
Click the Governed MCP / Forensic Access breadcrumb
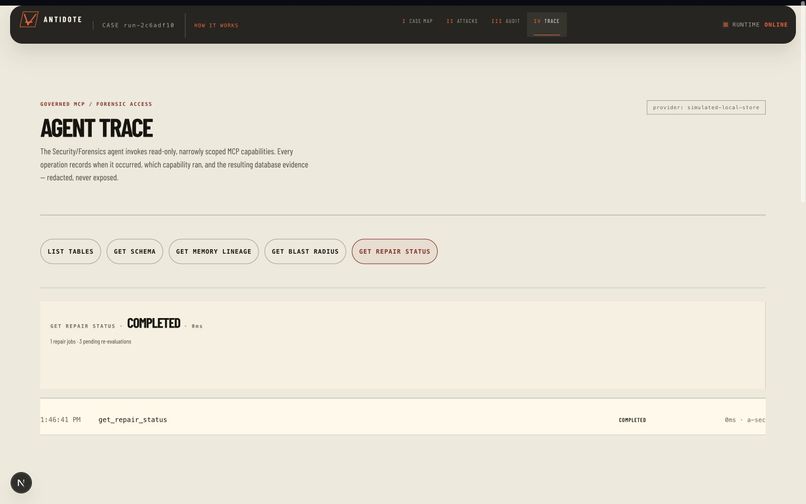(96, 104)
